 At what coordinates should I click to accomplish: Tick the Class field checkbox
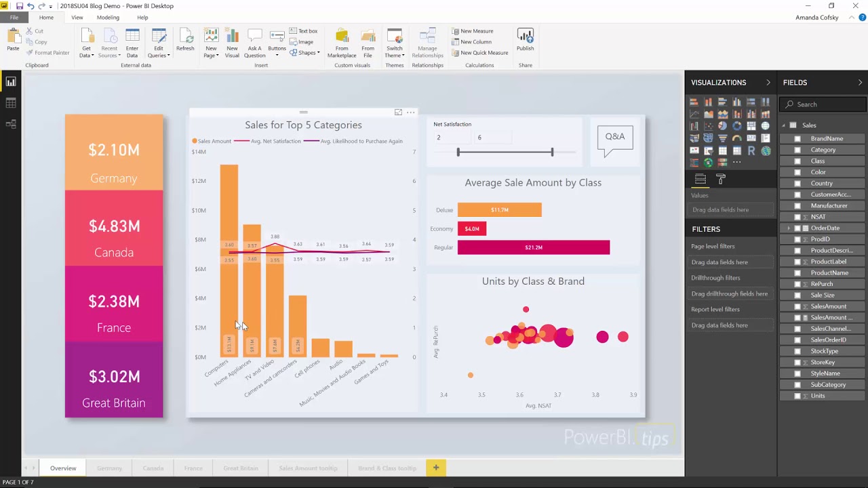797,161
